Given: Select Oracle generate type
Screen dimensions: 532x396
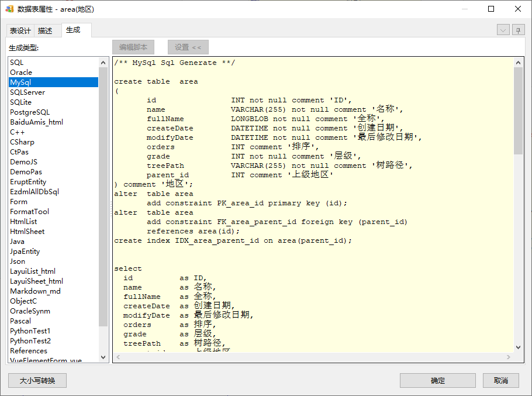Looking at the screenshot, I should [53, 73].
